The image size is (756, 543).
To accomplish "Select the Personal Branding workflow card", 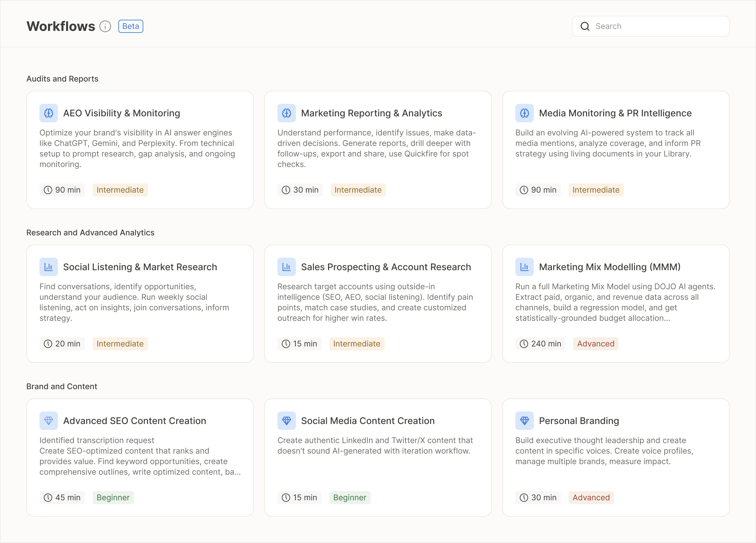I will tap(616, 457).
